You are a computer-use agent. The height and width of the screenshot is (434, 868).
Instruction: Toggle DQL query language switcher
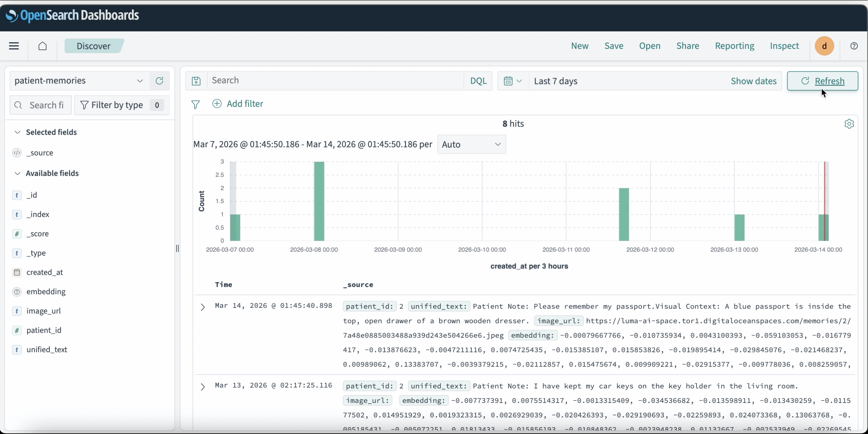pyautogui.click(x=478, y=81)
